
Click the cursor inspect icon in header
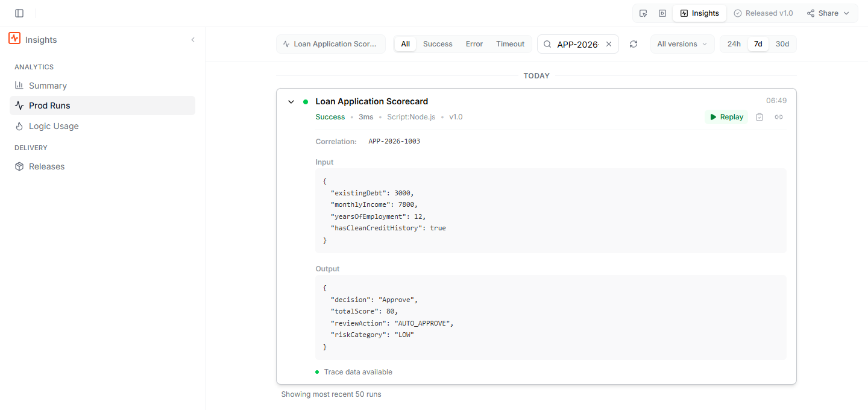click(643, 13)
